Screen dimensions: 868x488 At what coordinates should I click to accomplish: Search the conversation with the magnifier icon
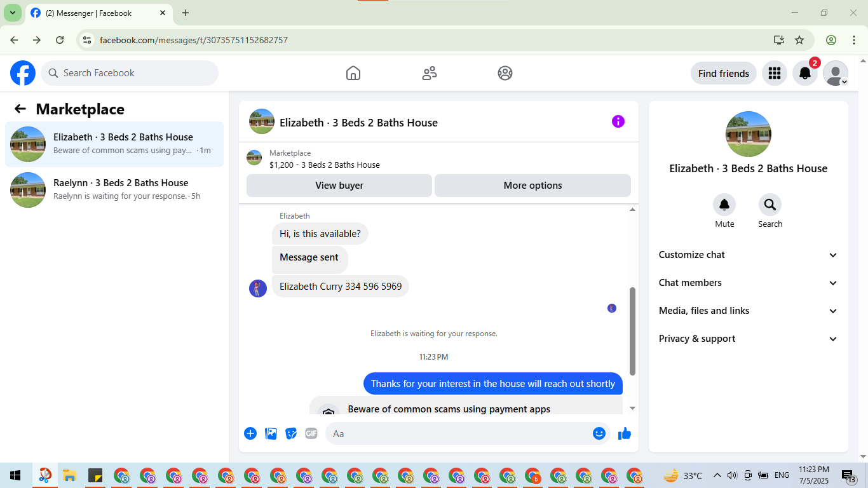[770, 205]
